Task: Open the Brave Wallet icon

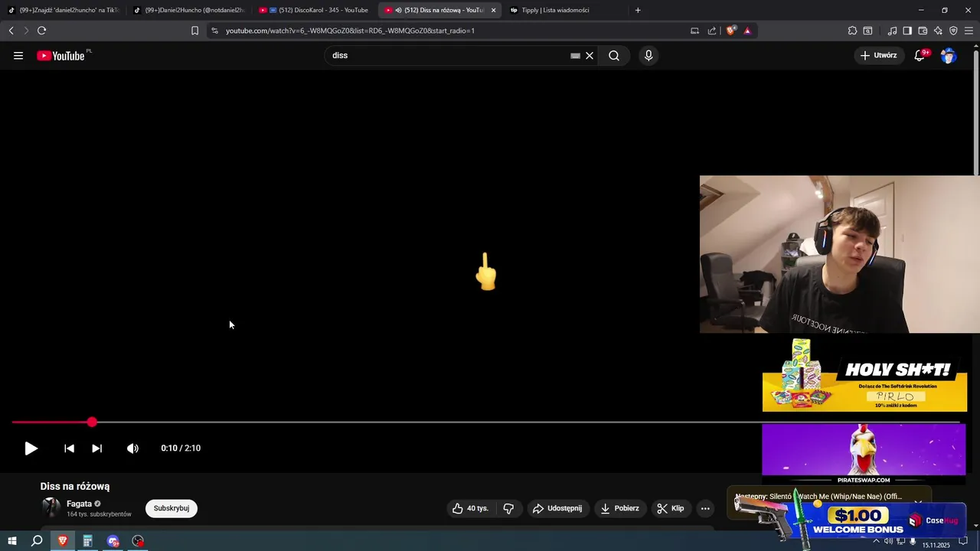Action: (923, 31)
